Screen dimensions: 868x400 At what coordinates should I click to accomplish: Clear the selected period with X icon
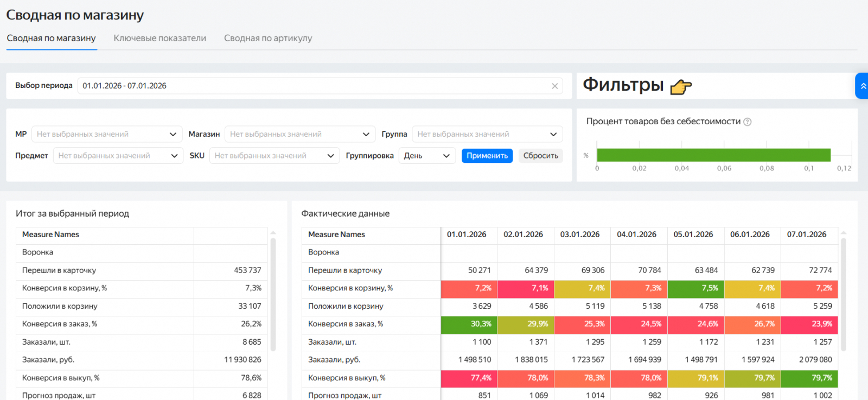pyautogui.click(x=554, y=86)
